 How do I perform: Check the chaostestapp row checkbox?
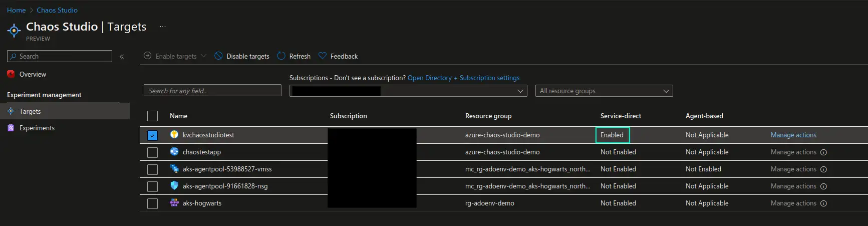pyautogui.click(x=153, y=152)
